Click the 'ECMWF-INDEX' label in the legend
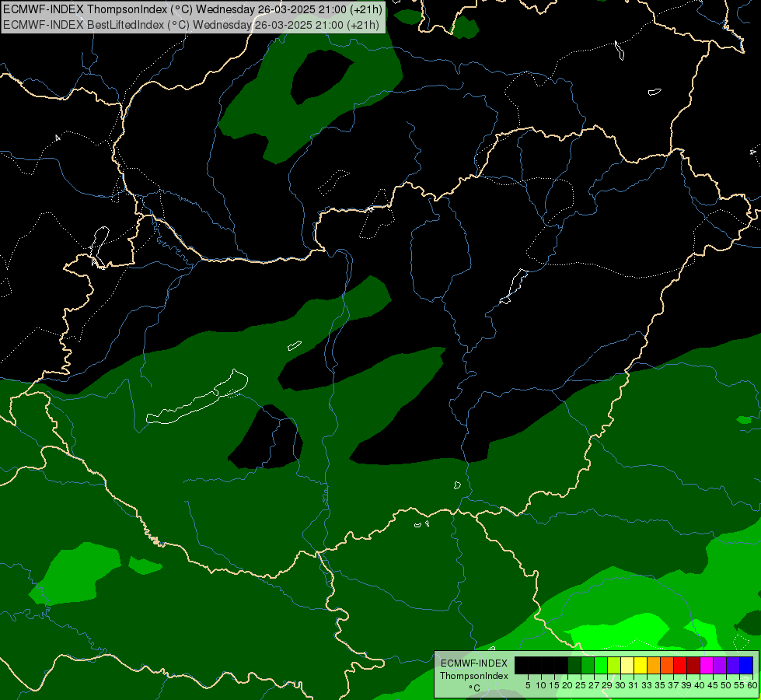This screenshot has height=700, width=761. (474, 663)
